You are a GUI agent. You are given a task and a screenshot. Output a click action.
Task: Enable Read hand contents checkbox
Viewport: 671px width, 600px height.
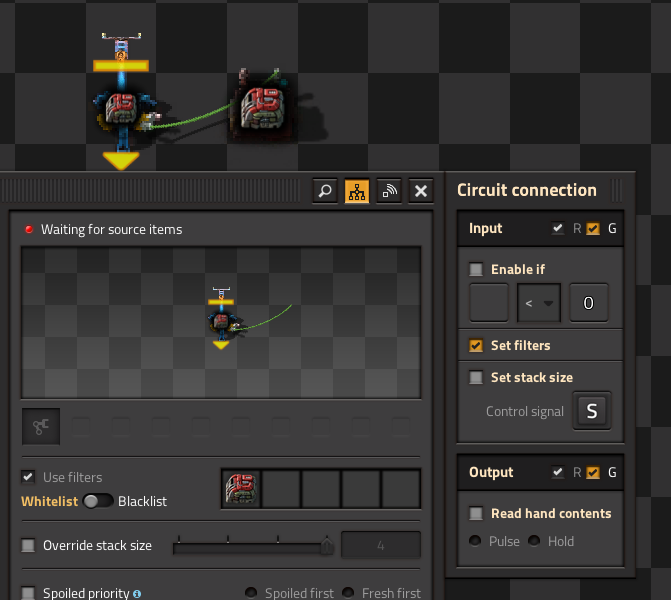tap(476, 513)
